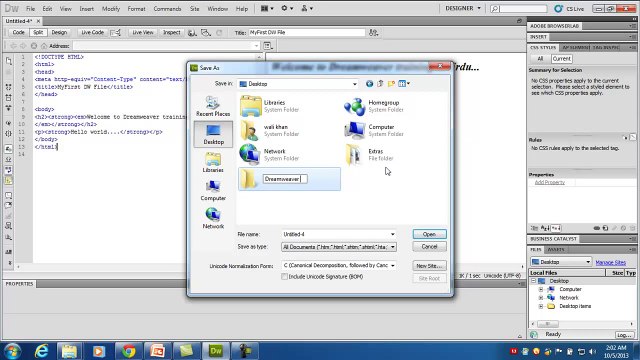640x360 pixels.
Task: Click the Open button in Save As dialog
Action: tap(429, 234)
